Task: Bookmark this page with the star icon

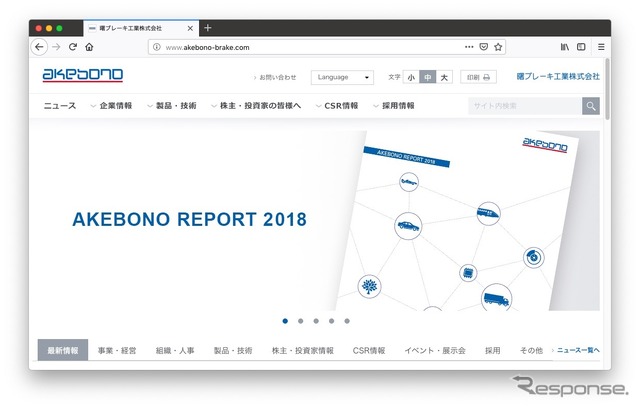Action: [498, 47]
